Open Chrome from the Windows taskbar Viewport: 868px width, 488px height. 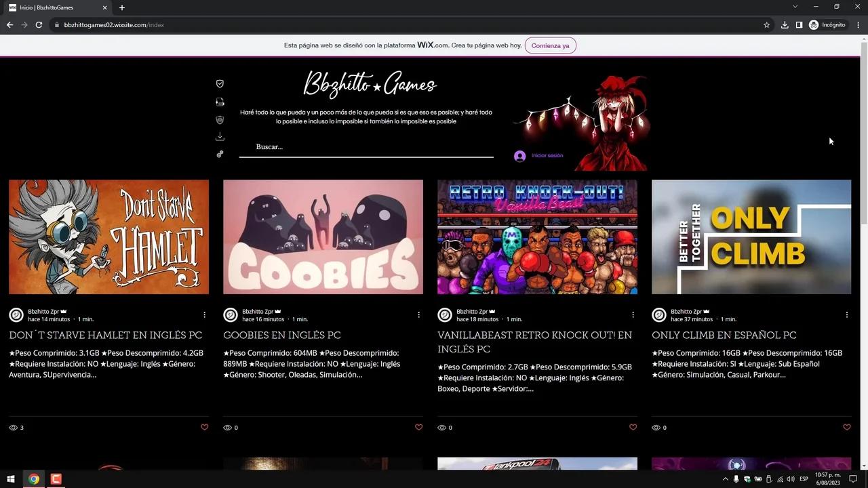[33, 479]
